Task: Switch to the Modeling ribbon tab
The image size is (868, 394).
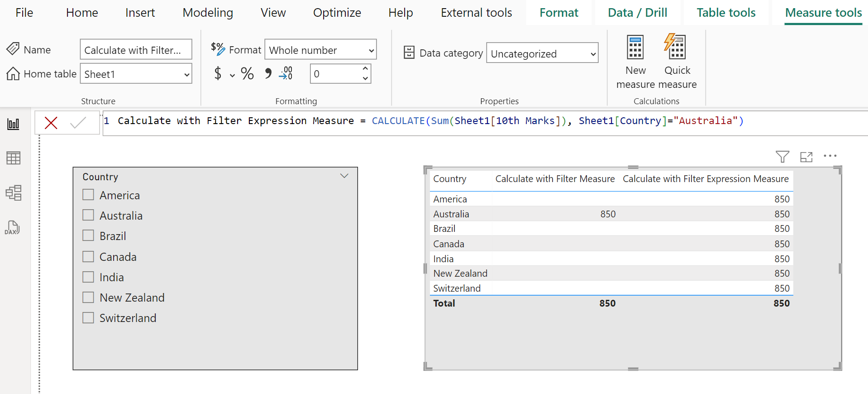Action: (x=208, y=13)
